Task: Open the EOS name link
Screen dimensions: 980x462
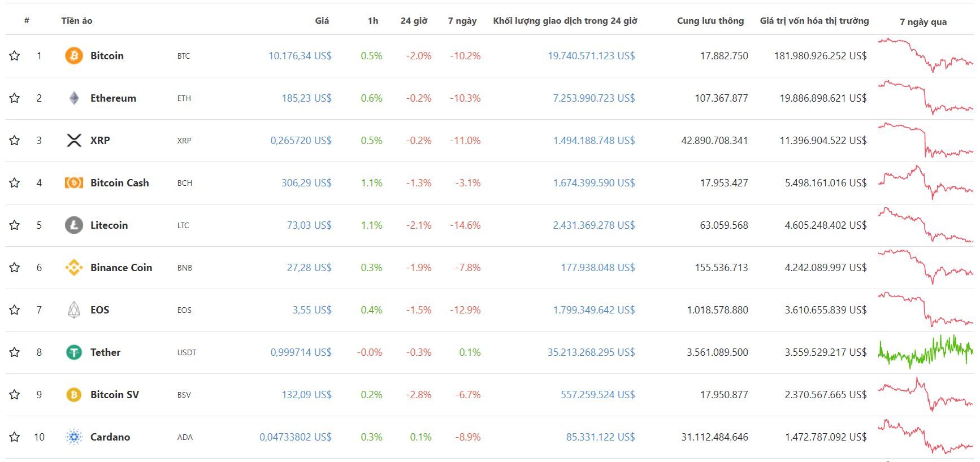Action: tap(99, 310)
